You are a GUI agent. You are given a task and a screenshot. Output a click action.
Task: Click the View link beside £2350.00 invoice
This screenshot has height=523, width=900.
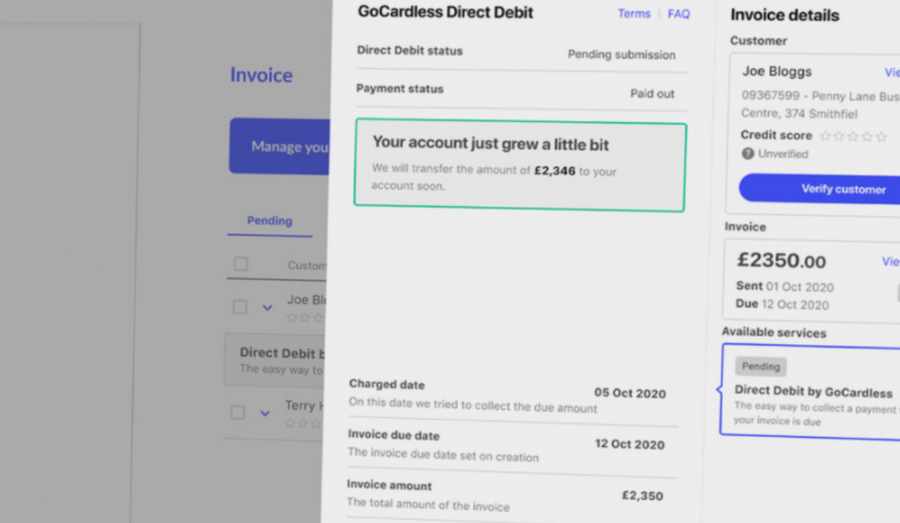[890, 261]
